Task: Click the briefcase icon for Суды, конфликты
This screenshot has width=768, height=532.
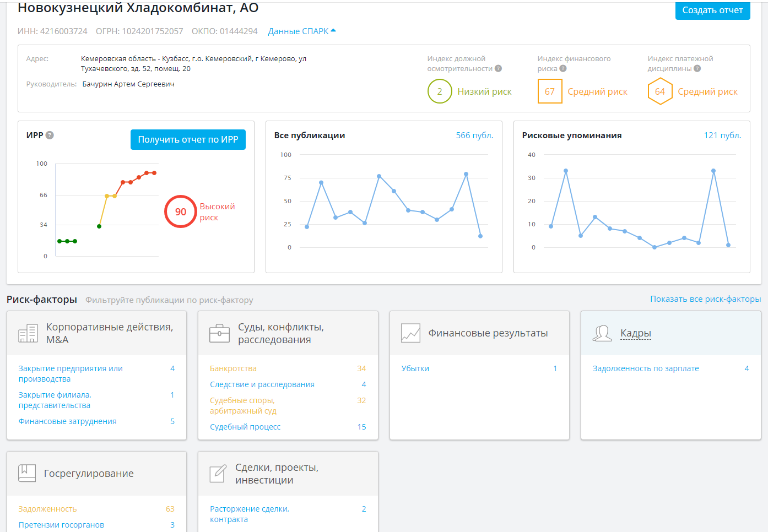Action: pyautogui.click(x=219, y=333)
